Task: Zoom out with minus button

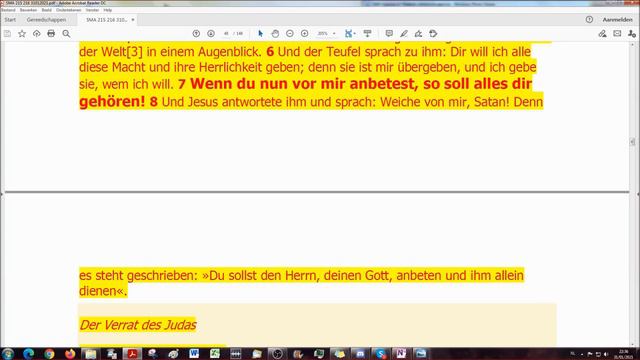Action: 290,34
